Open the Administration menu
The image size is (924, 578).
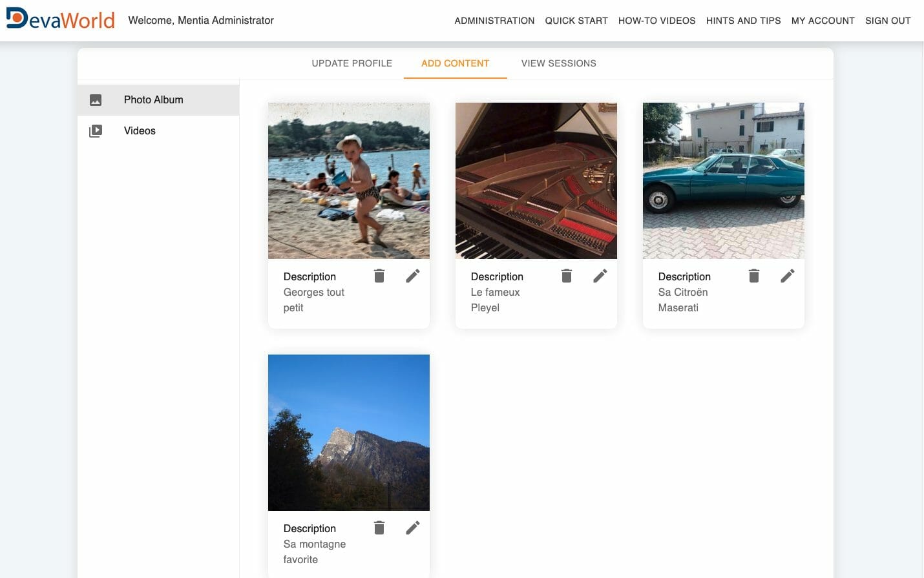pyautogui.click(x=494, y=21)
